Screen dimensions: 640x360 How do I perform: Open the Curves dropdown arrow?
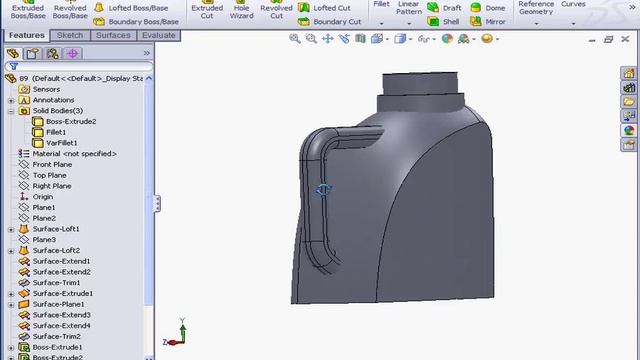pos(573,24)
